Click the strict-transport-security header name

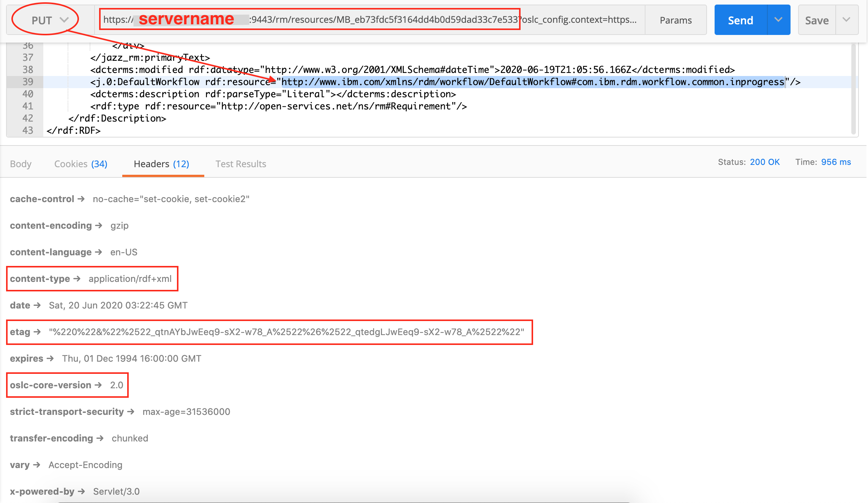click(x=67, y=412)
